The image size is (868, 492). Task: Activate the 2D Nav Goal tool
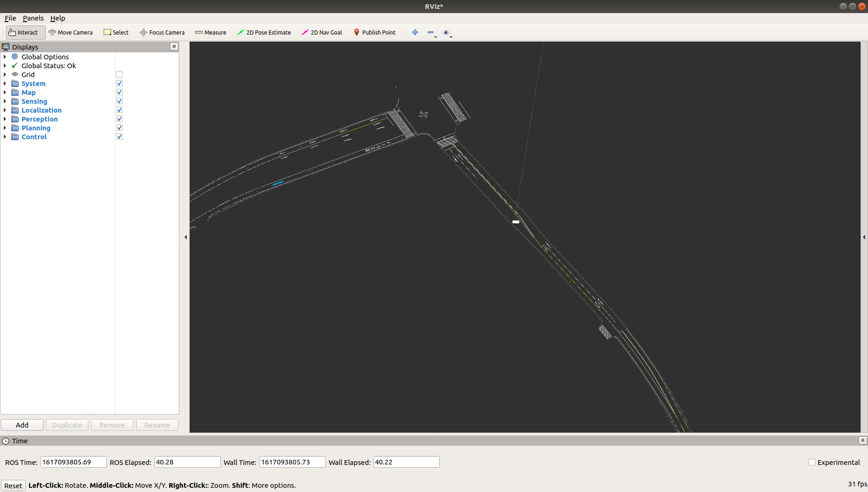coord(322,32)
